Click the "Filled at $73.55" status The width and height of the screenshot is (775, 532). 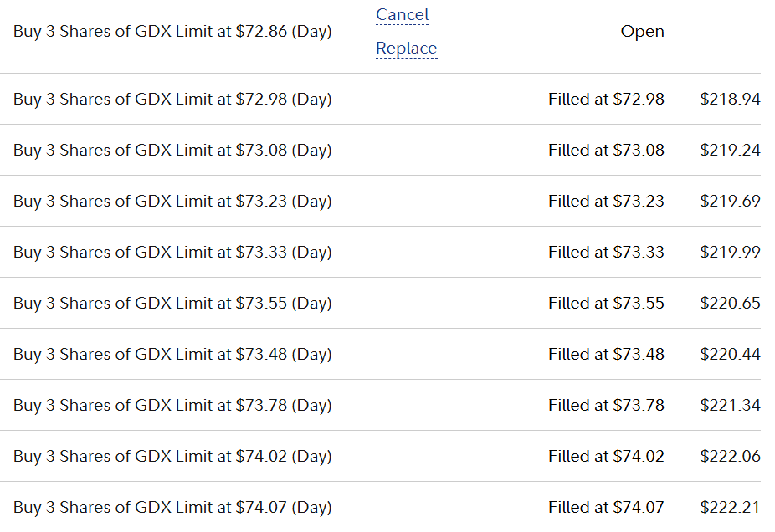tap(606, 304)
